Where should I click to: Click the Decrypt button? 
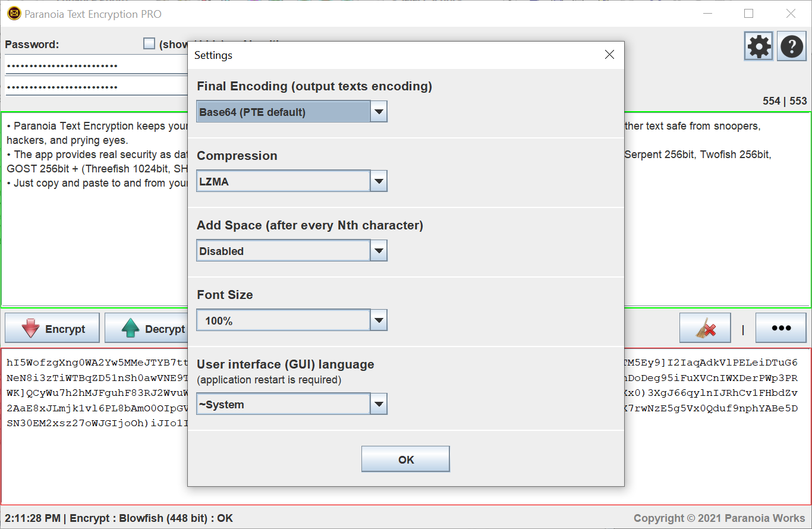tap(146, 328)
